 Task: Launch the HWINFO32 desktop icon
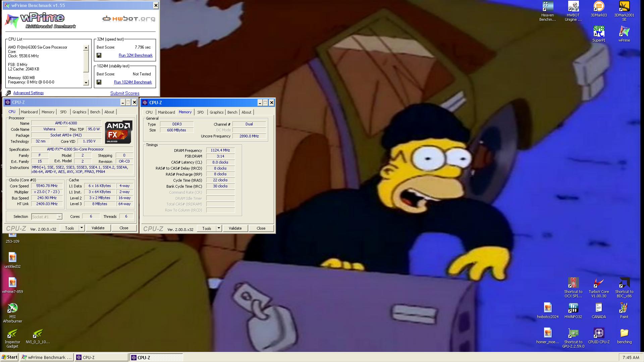pos(573,311)
